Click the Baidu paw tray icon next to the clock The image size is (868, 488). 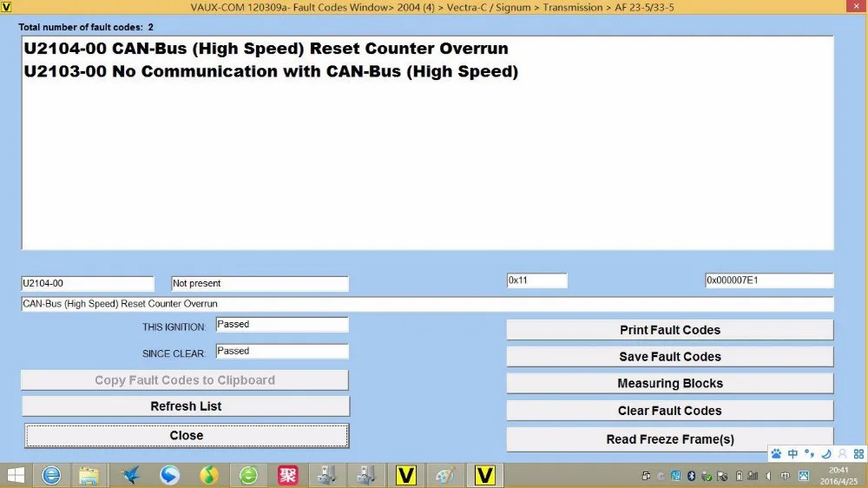(804, 476)
